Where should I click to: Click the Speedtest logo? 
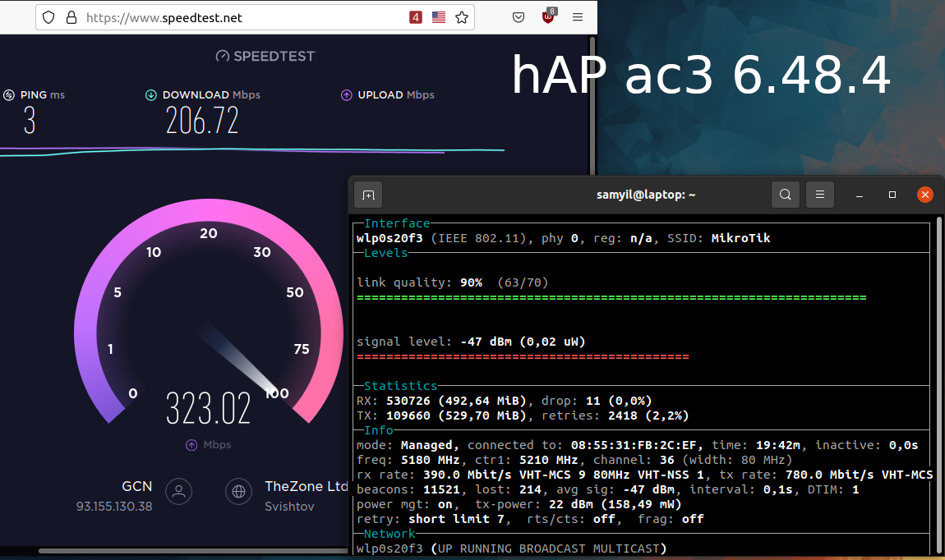pyautogui.click(x=265, y=56)
